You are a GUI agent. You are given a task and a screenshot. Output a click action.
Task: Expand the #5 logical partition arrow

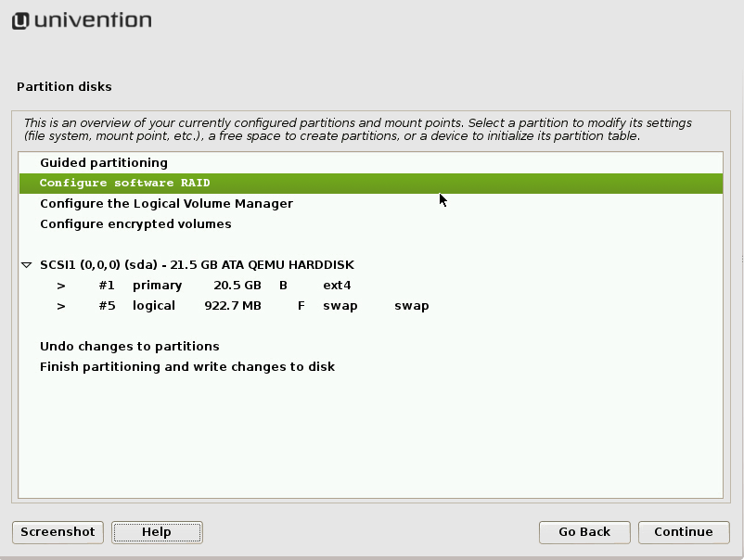(x=61, y=306)
